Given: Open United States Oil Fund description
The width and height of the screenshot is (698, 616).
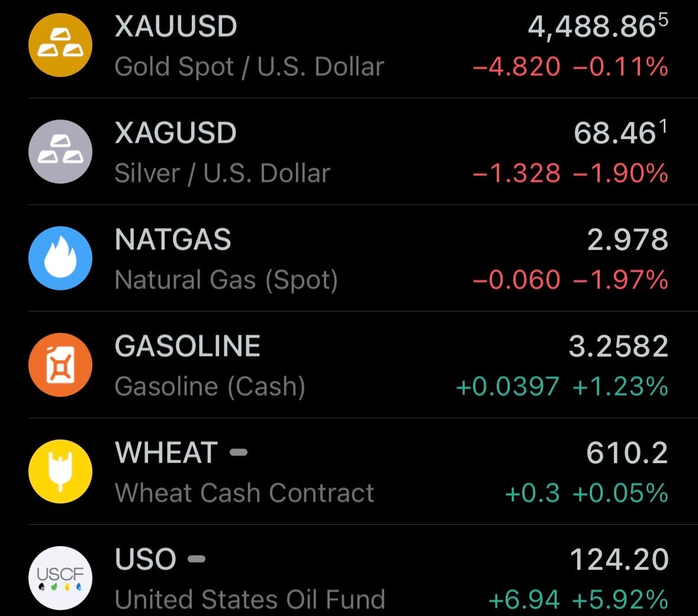Looking at the screenshot, I should [x=250, y=599].
